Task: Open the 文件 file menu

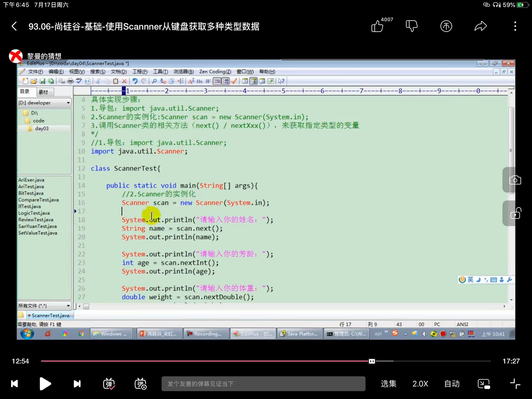Action: coord(35,71)
